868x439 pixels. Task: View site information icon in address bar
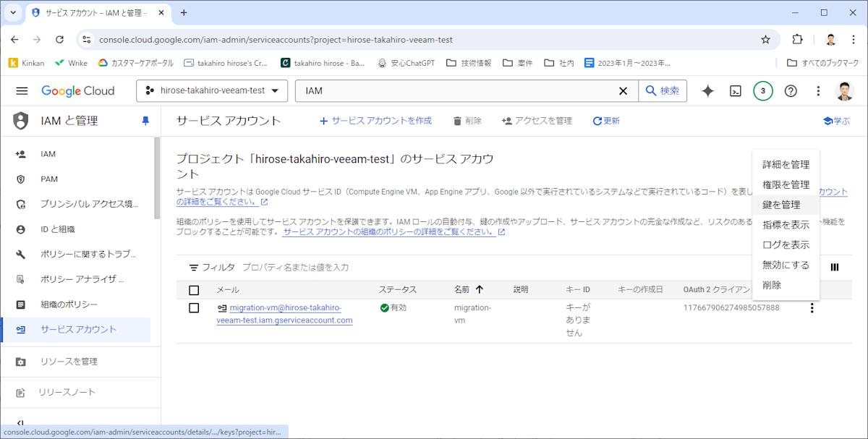coord(86,40)
